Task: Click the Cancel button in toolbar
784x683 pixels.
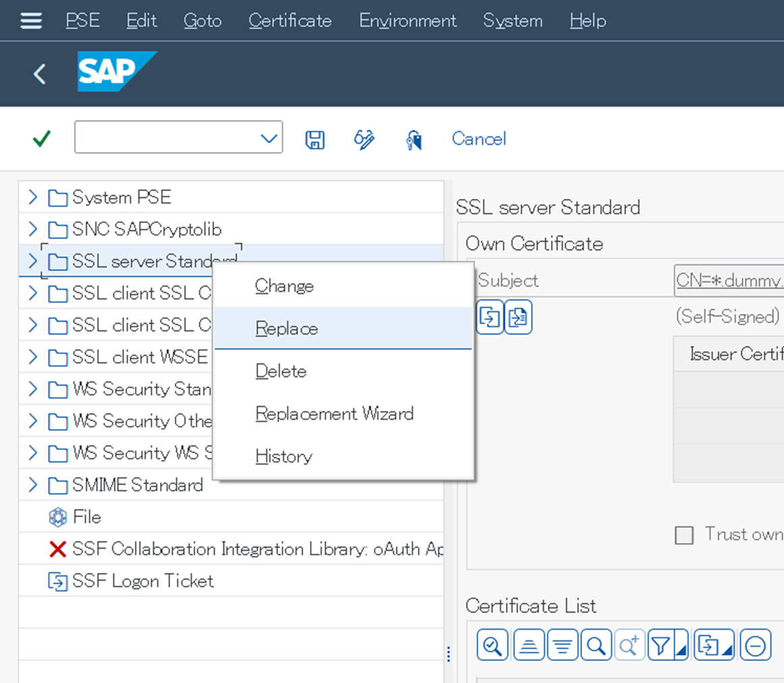Action: pos(479,139)
